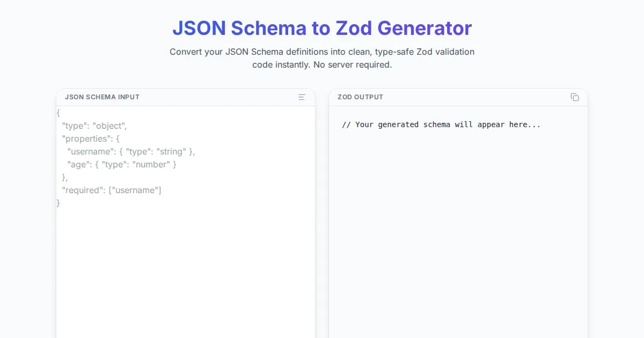
Task: Click the format JSON icon in input header
Action: point(302,97)
